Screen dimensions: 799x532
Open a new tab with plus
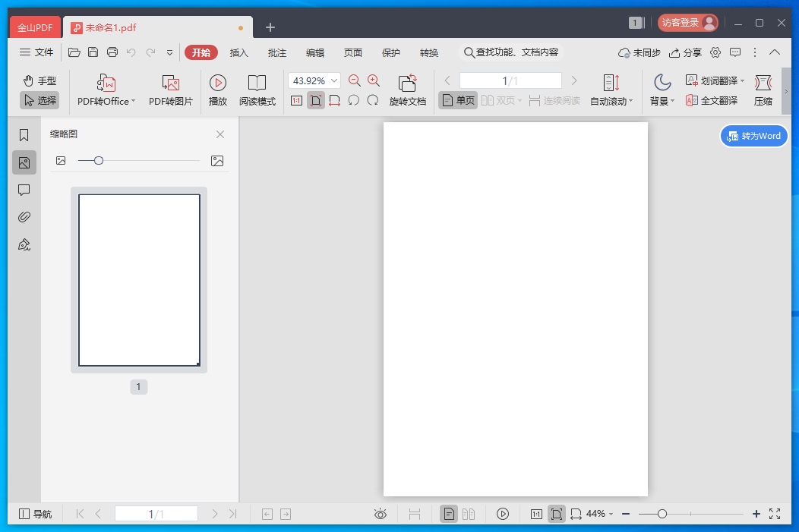click(270, 27)
